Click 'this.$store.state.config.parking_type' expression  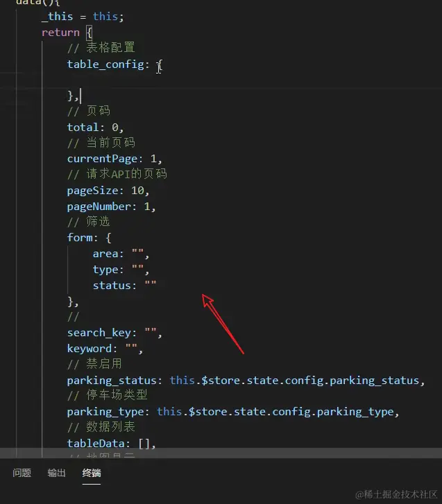tap(275, 412)
